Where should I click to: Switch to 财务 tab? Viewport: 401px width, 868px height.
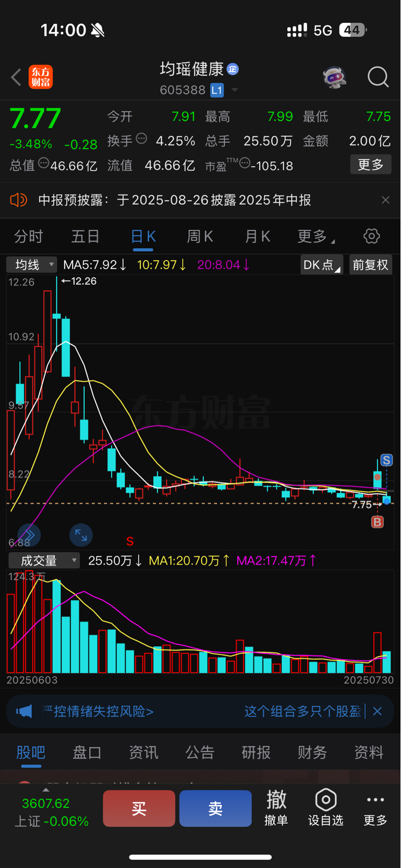point(312,752)
